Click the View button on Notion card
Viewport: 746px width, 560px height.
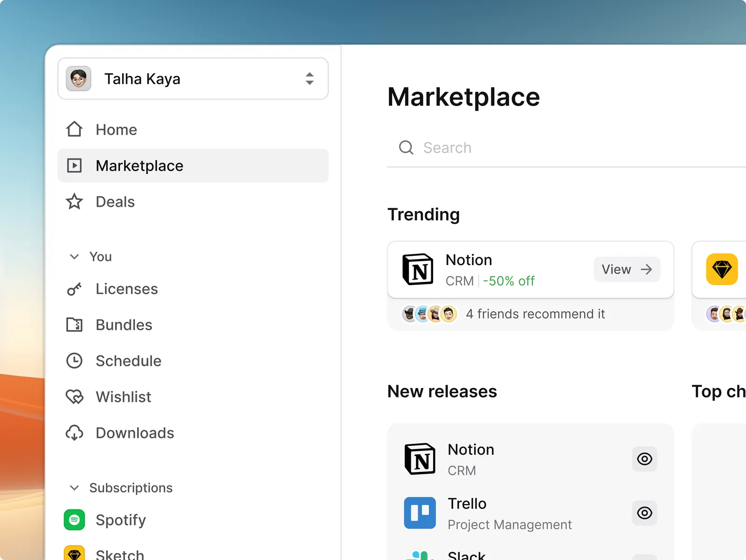coord(627,269)
